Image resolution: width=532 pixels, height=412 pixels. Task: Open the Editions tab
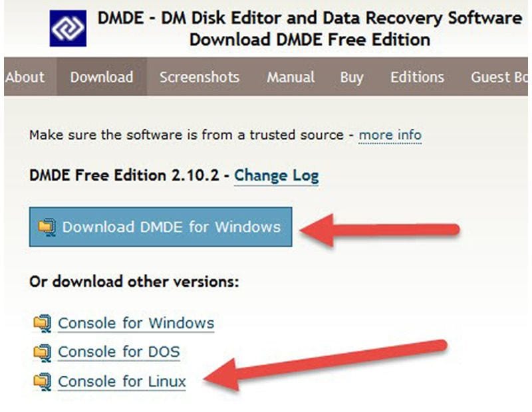tap(417, 77)
